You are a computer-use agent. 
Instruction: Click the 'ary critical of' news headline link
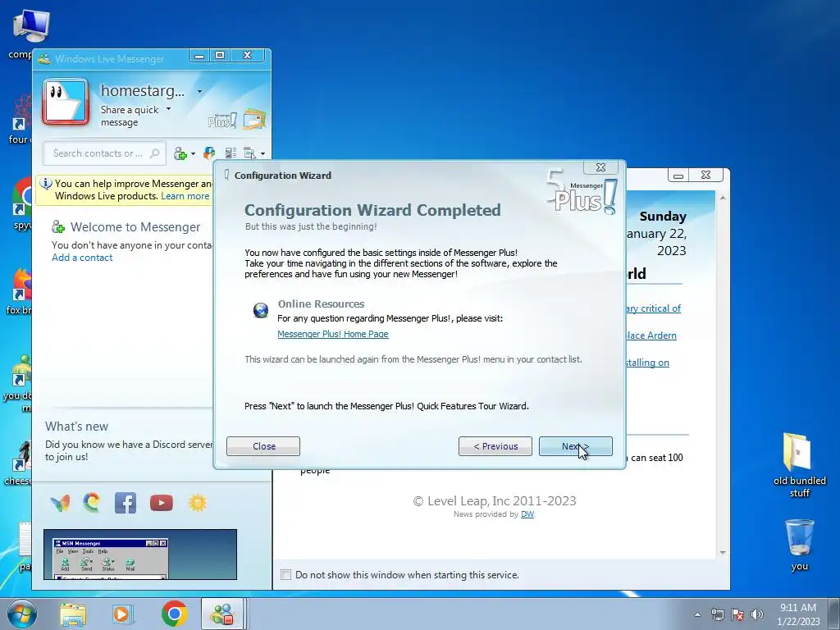pos(654,308)
